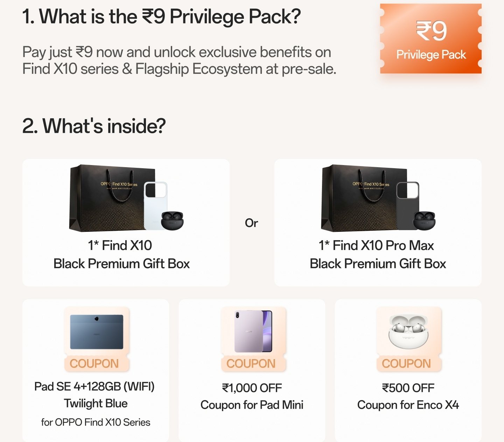Select the Find X10 Pro Max gift box image
The width and height of the screenshot is (504, 442).
[378, 198]
